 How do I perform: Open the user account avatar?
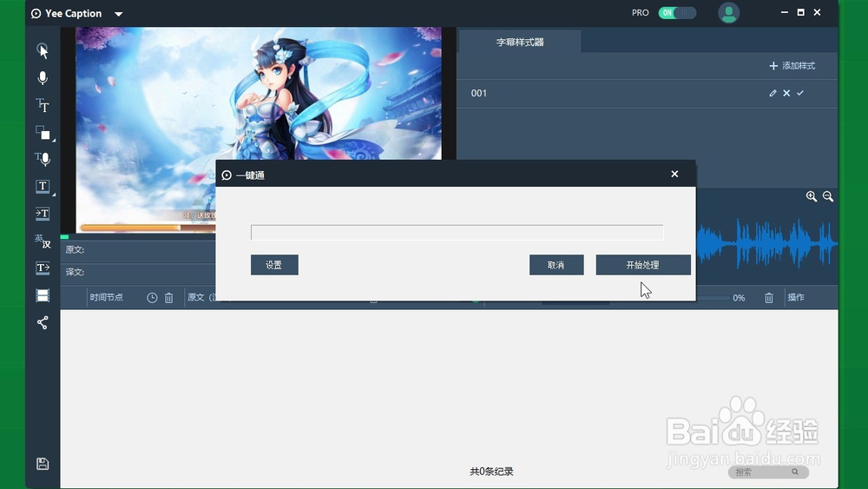pos(728,13)
